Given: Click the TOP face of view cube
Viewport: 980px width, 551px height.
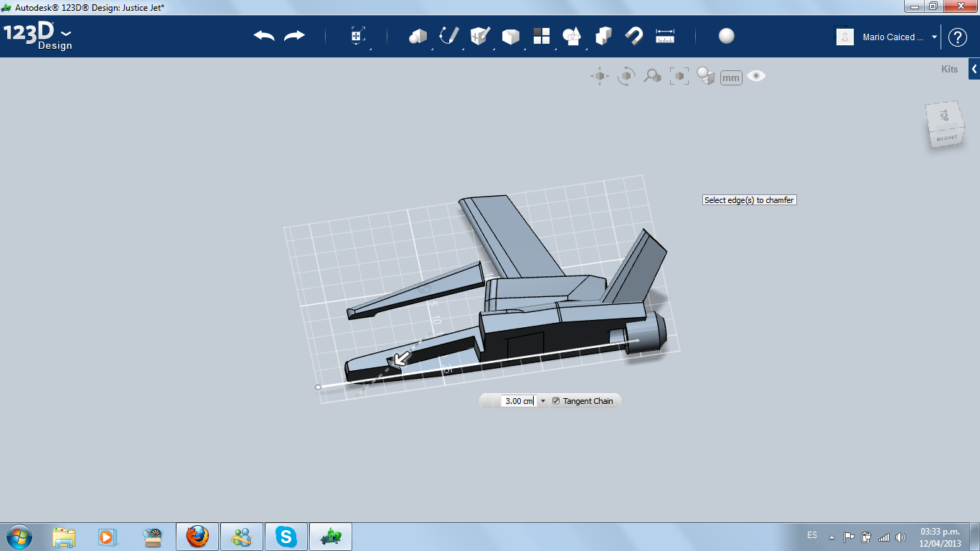Looking at the screenshot, I should point(944,115).
